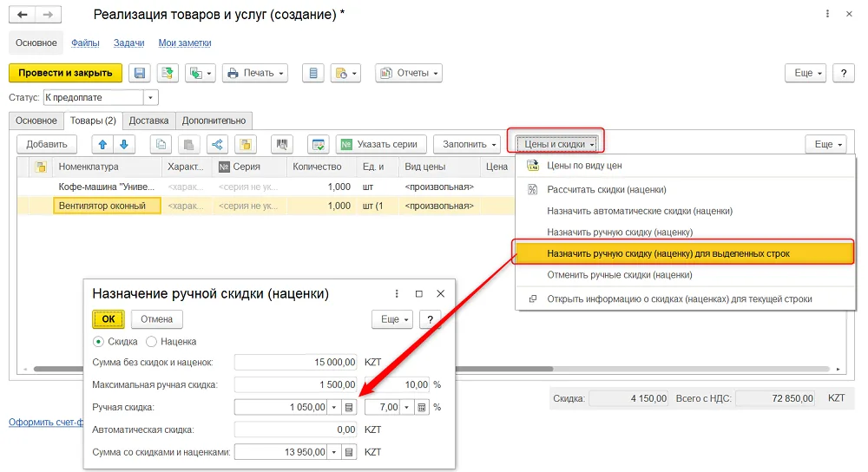
Task: Select the Наценка radio button
Action: tap(151, 341)
